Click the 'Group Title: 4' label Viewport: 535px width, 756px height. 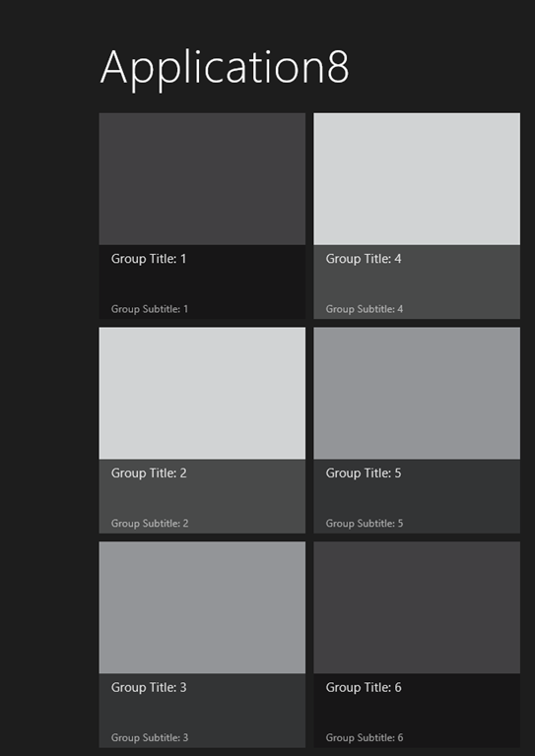point(364,259)
